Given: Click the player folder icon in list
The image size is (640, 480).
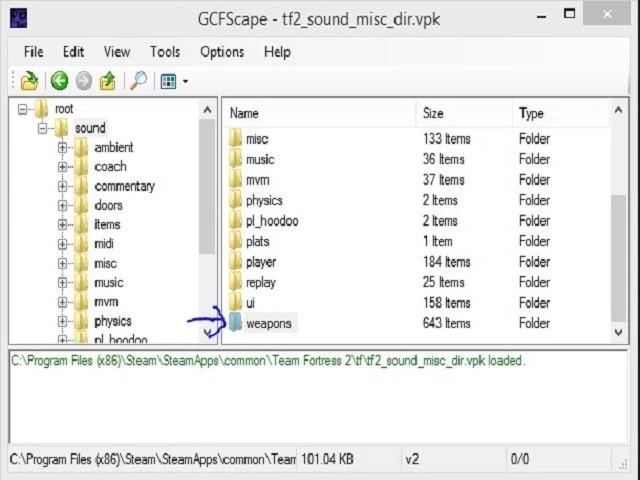Looking at the screenshot, I should tap(235, 262).
